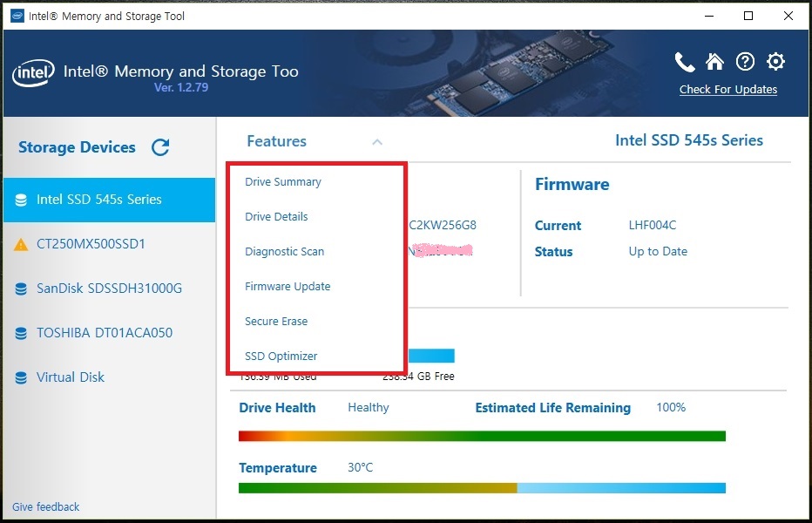
Task: Open the Features dropdown label
Action: pos(276,141)
